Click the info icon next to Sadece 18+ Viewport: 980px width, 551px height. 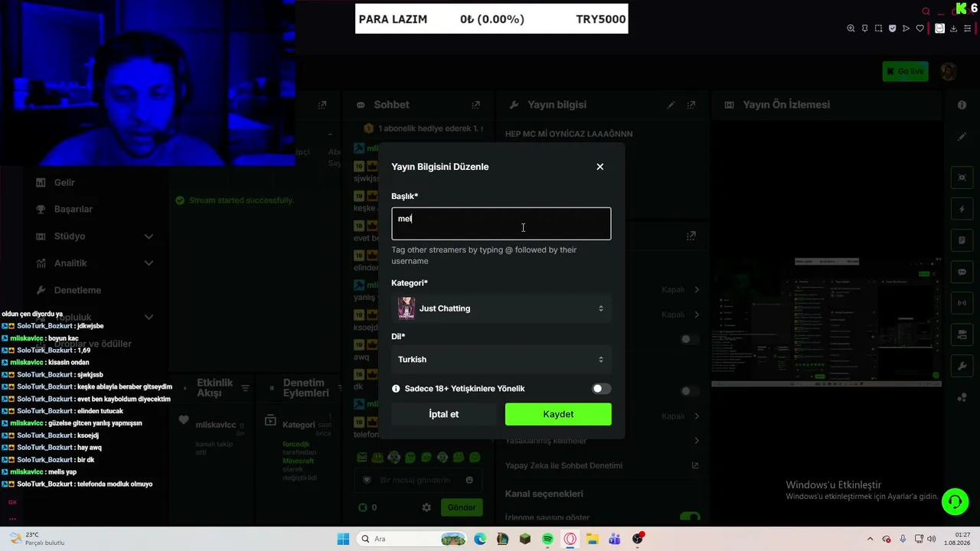tap(396, 389)
